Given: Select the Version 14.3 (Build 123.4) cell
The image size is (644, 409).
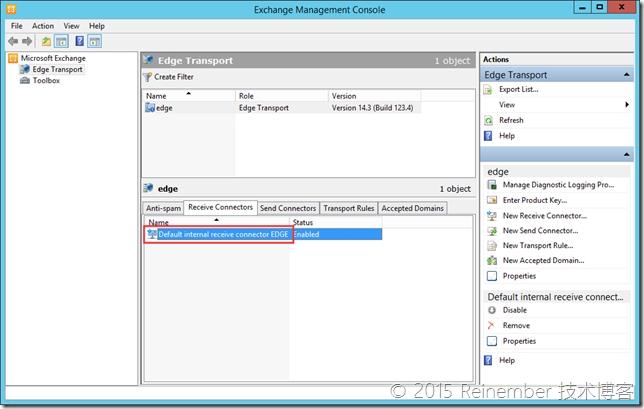Looking at the screenshot, I should (x=372, y=108).
